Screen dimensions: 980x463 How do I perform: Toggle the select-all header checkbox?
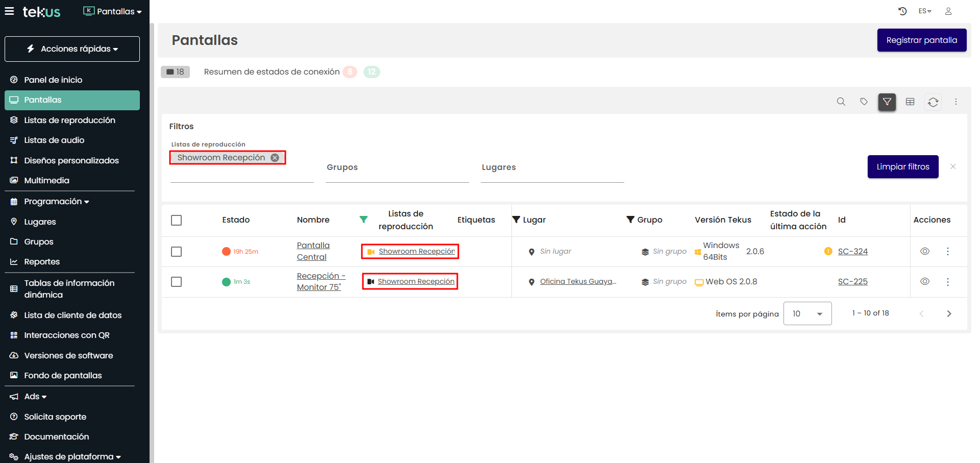[x=177, y=220]
